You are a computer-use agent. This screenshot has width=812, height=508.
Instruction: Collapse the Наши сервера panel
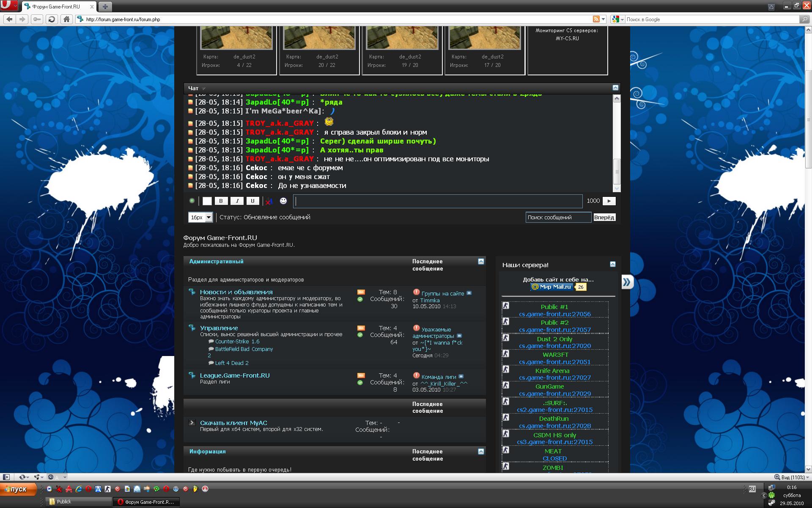(613, 264)
